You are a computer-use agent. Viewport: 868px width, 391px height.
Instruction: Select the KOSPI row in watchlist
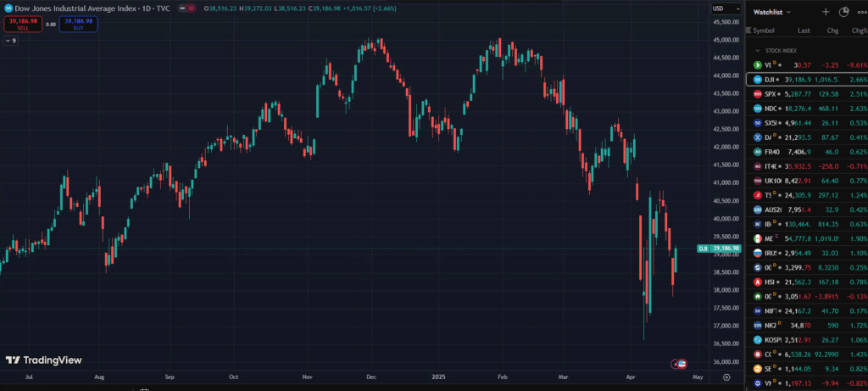(807, 339)
